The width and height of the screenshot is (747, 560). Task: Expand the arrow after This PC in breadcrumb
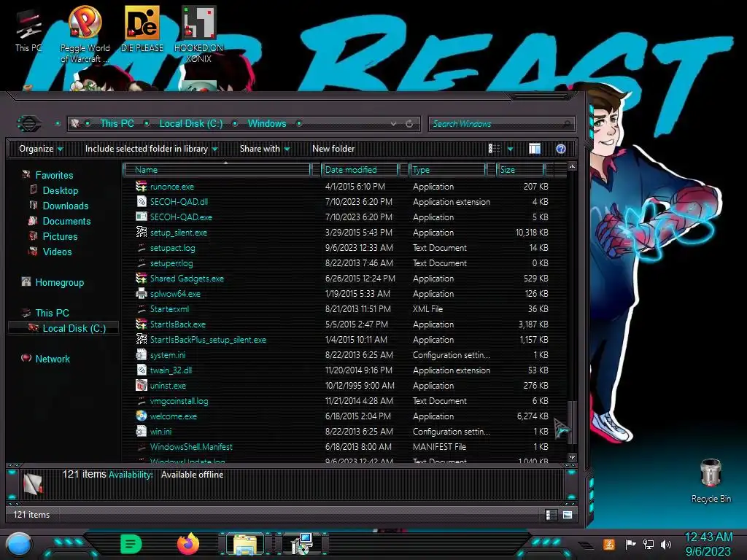[x=147, y=123]
